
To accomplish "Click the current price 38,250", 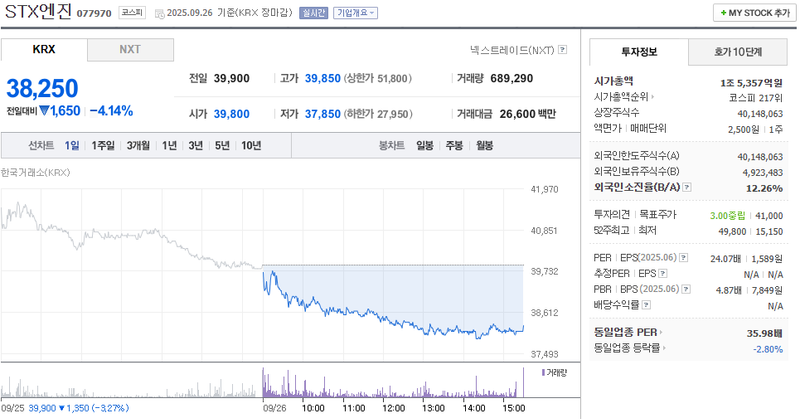I will click(42, 88).
